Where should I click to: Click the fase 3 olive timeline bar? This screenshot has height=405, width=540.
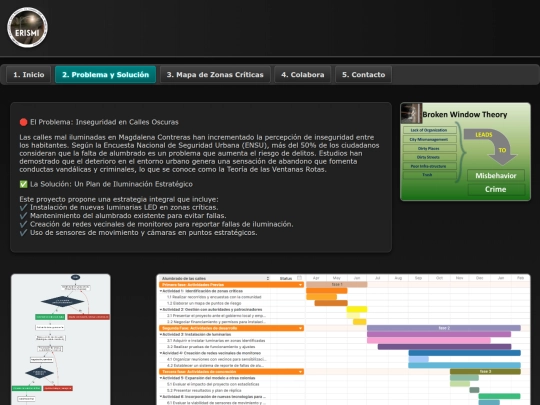485,372
